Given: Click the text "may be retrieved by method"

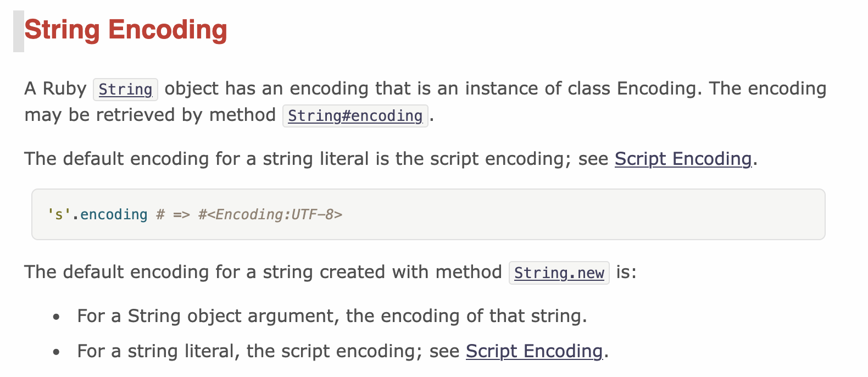Looking at the screenshot, I should tap(150, 115).
